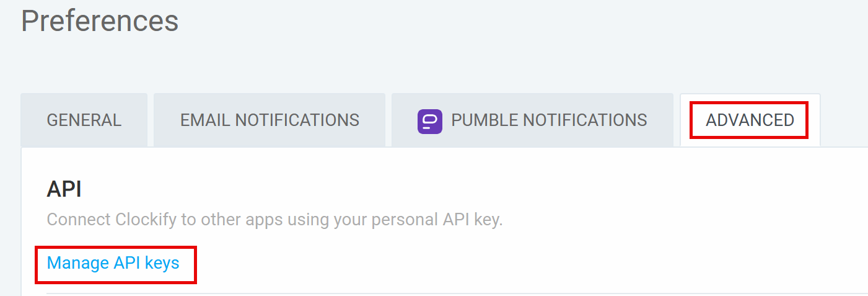Click the divider line below Manage API keys
This screenshot has height=296, width=868.
click(x=434, y=293)
